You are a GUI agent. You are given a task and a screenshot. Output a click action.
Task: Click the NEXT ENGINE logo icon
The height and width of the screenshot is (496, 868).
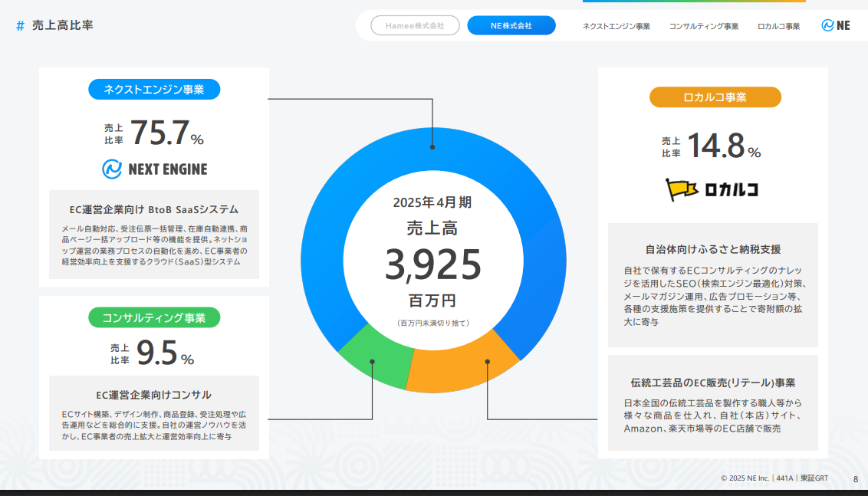tap(112, 169)
